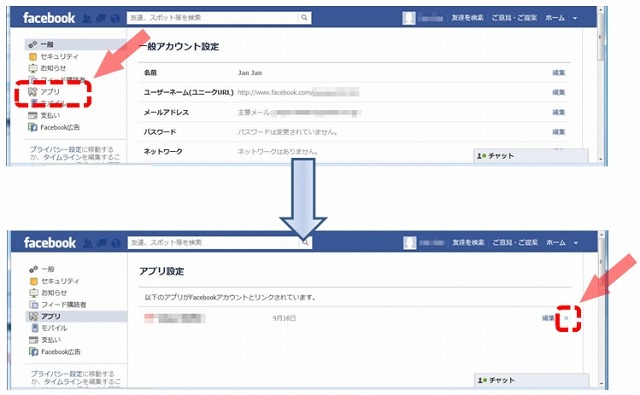Click the 支払い card icon on the アプリ設定 page
The height and width of the screenshot is (395, 640).
(34, 340)
